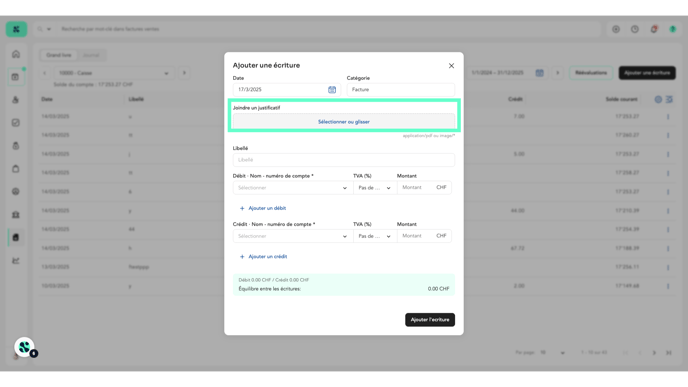Click the Libellé column header in table
This screenshot has width=688, height=387.
tap(136, 100)
